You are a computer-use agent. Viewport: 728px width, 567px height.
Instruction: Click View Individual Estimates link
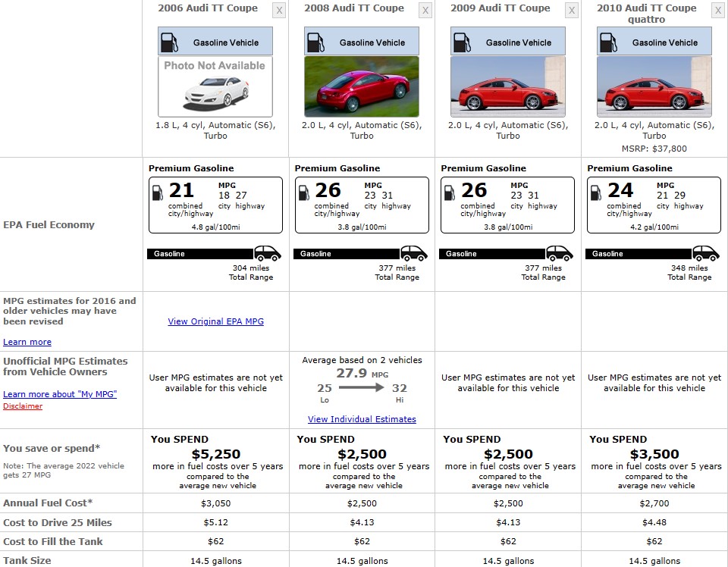tap(362, 419)
